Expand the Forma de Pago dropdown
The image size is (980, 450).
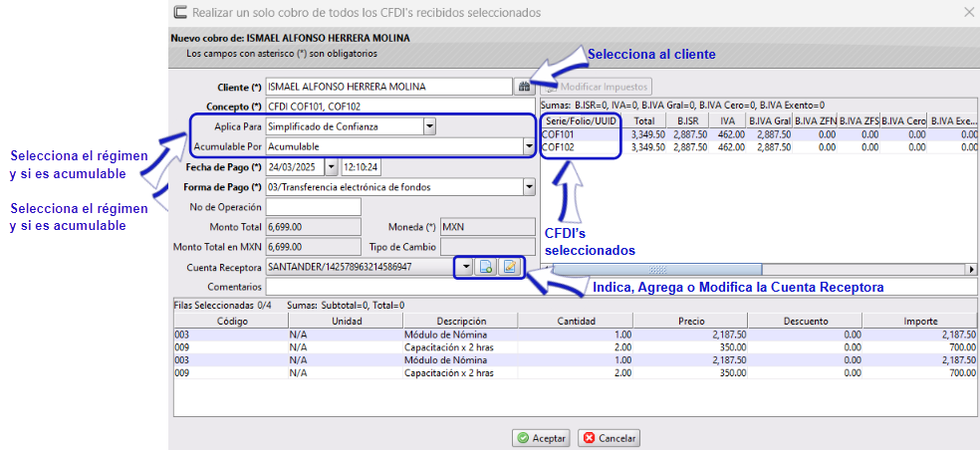click(530, 187)
